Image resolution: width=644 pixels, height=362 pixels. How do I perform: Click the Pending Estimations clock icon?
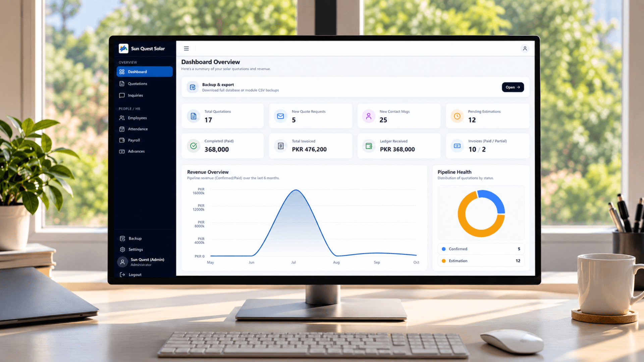click(457, 116)
